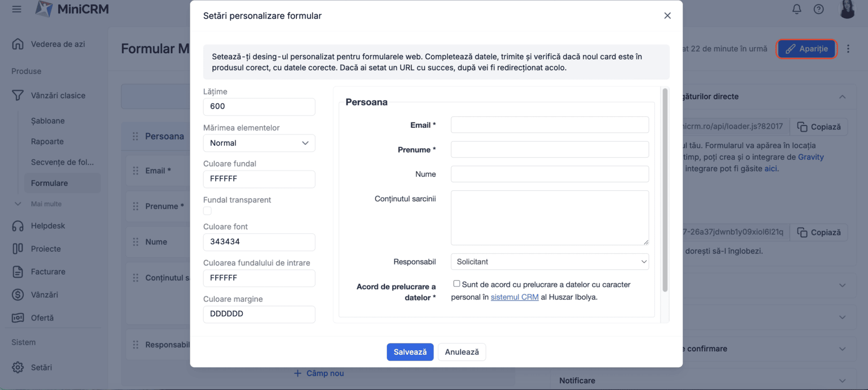Click the Helpdesk headphones icon
The width and height of the screenshot is (868, 390).
tap(18, 226)
